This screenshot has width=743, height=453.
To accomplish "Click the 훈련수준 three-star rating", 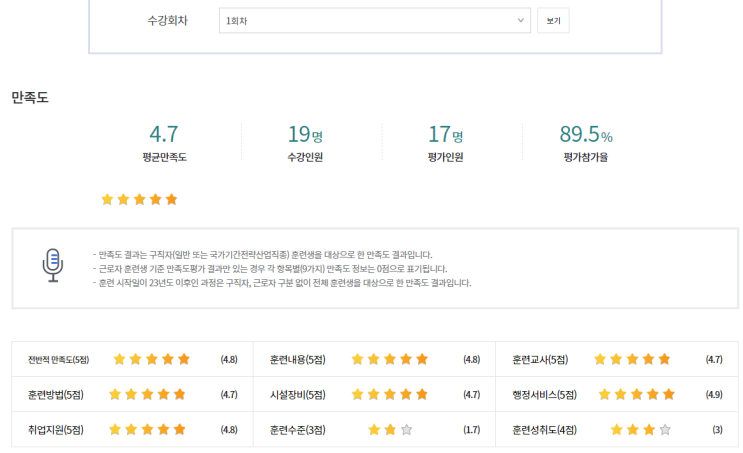I will coord(390,430).
